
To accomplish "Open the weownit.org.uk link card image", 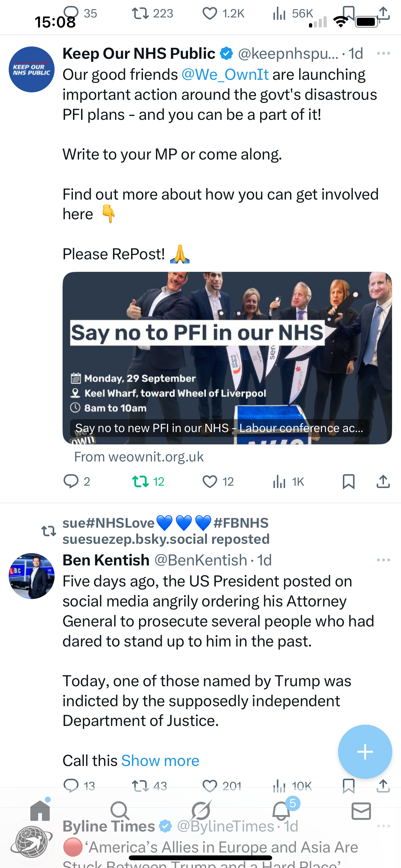I will [x=227, y=358].
